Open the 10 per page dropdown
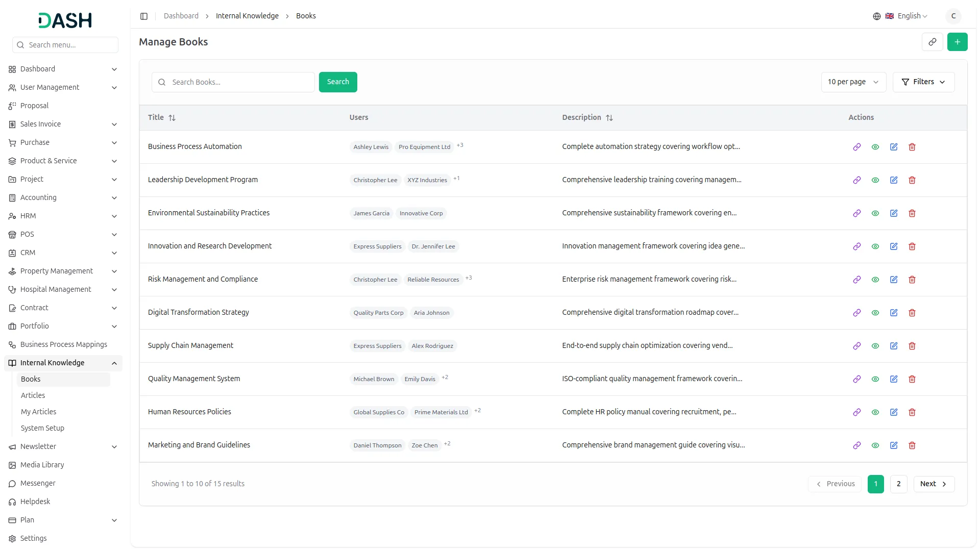Screen dimensions: 980x551 click(853, 82)
